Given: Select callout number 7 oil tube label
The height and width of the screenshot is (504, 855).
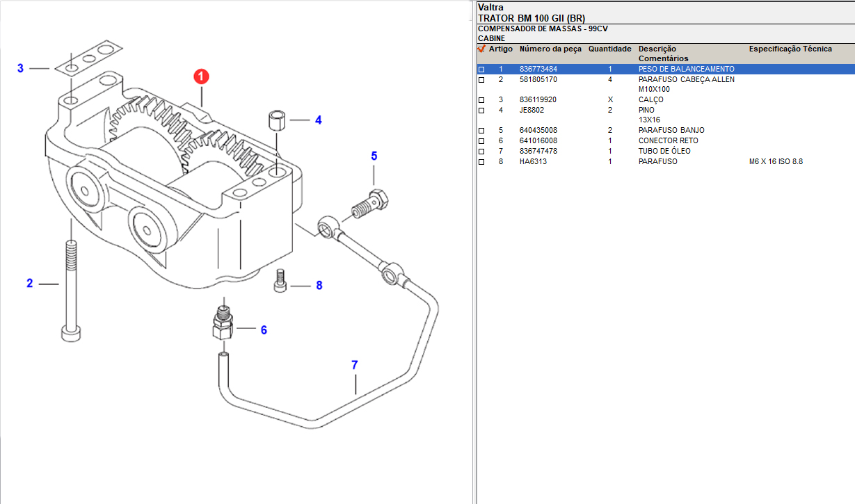Looking at the screenshot, I should point(355,365).
